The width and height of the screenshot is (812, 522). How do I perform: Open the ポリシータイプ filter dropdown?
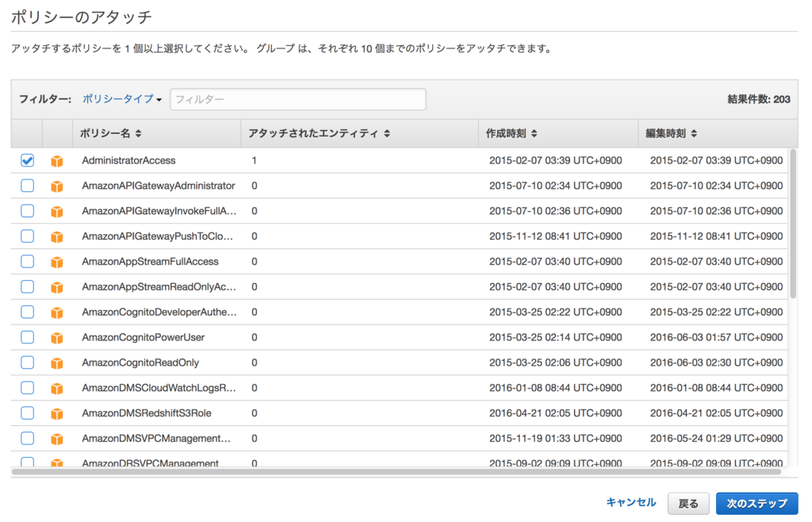122,99
